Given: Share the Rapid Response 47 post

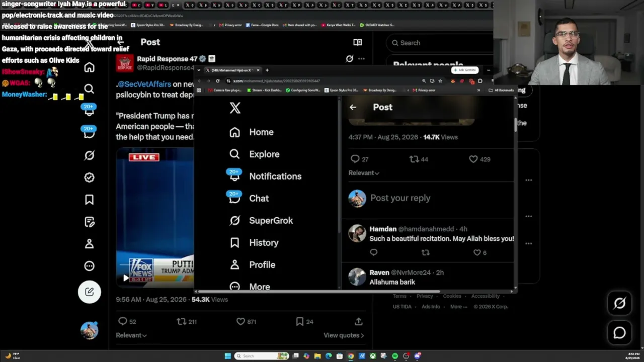Looking at the screenshot, I should [x=358, y=321].
